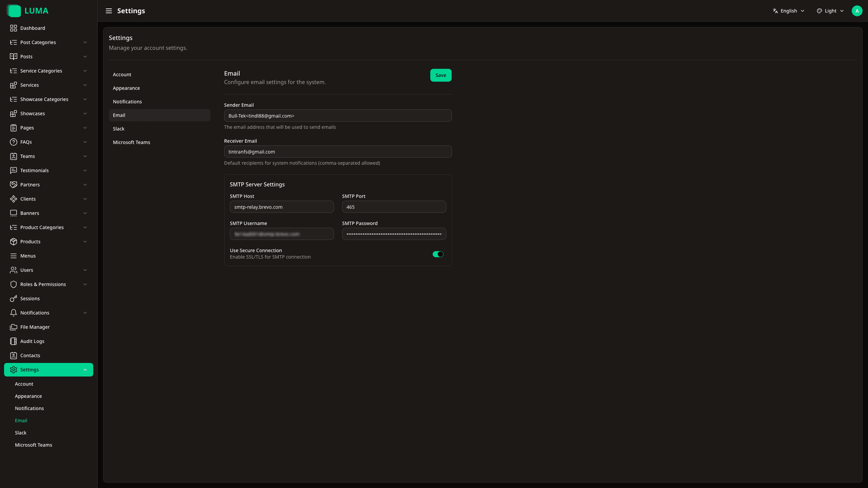Disable the Use Secure Connection switch
868x488 pixels.
pos(438,254)
